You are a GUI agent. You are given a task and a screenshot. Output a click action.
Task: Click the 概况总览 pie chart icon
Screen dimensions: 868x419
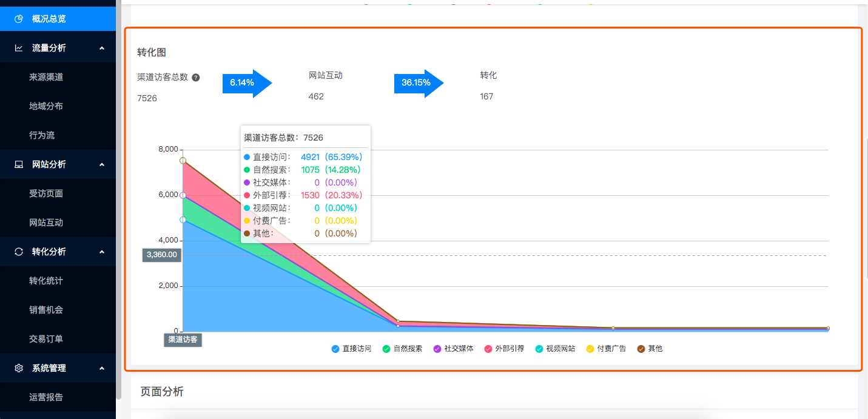(19, 19)
